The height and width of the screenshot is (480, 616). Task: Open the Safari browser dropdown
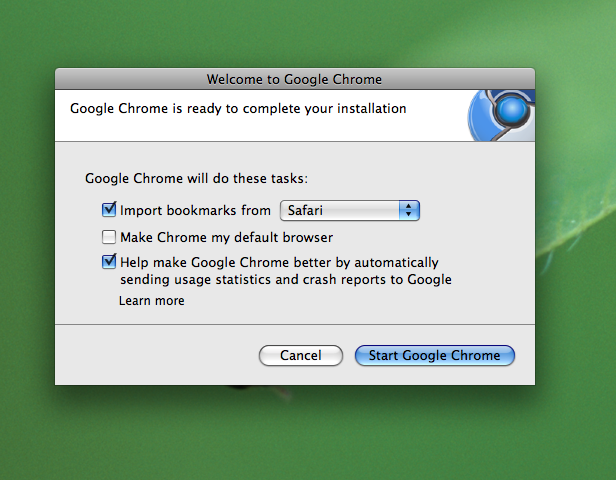[x=350, y=211]
